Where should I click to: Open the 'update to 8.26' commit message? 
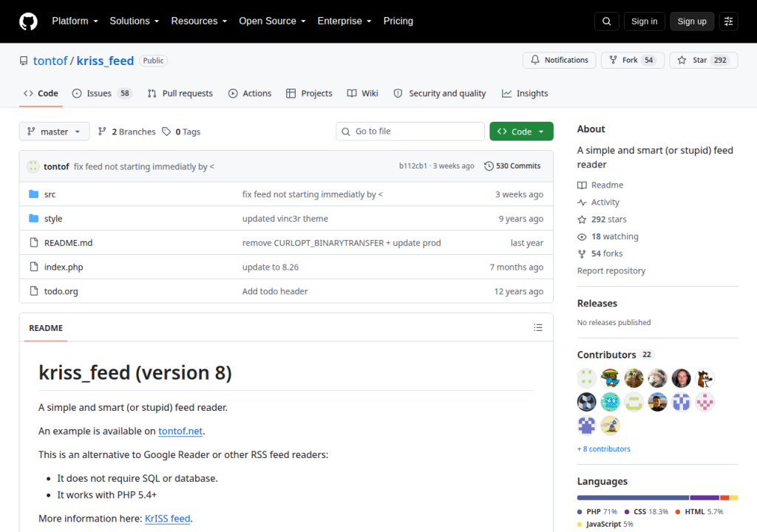[x=271, y=267]
